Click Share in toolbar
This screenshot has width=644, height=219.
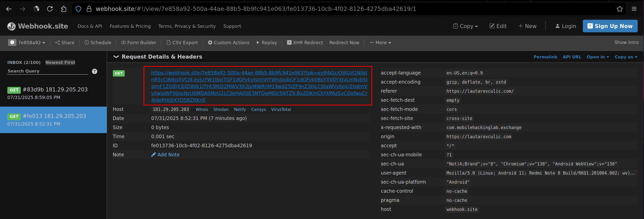65,43
